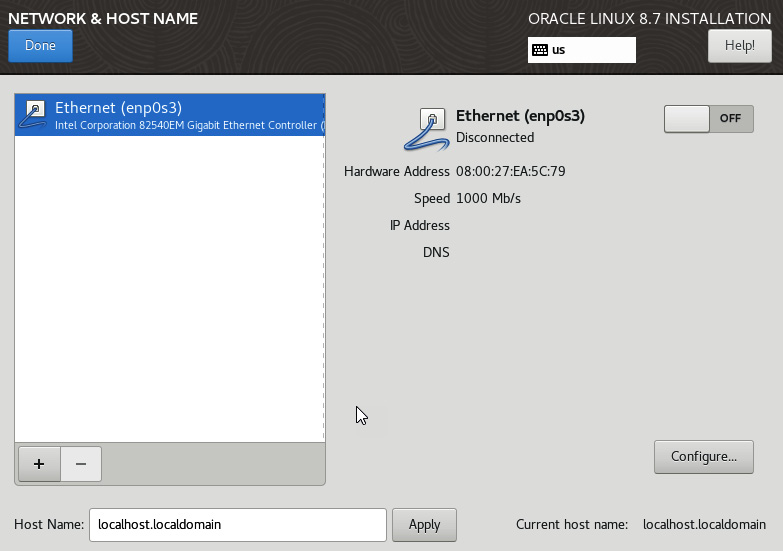Click hardware address 08:00:27:EA:5C:79

pos(510,171)
